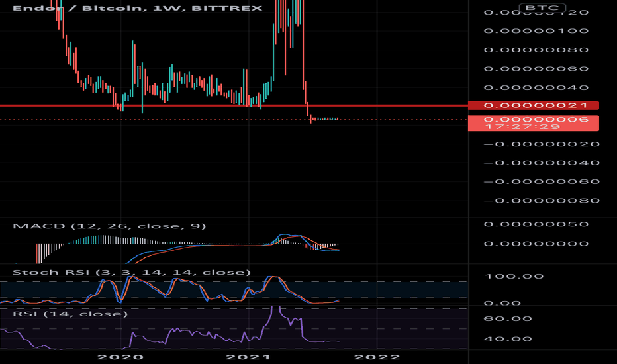Click the MACD (12, 26, close, 9) legend
The image size is (617, 364).
[109, 226]
